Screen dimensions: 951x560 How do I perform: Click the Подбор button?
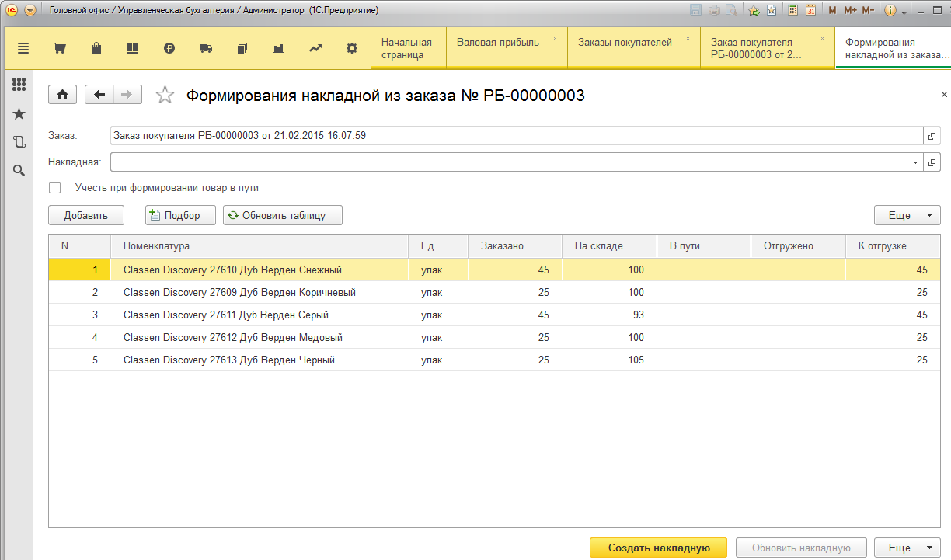point(180,215)
